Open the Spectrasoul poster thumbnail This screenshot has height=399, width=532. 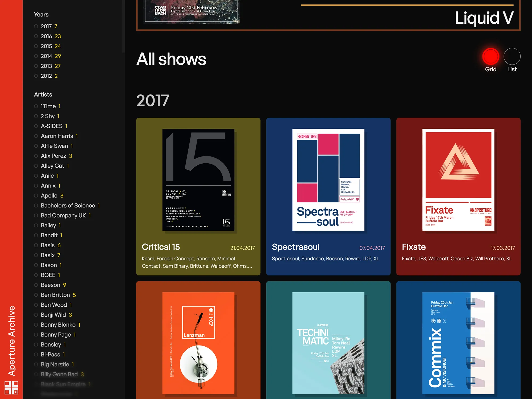pos(328,180)
